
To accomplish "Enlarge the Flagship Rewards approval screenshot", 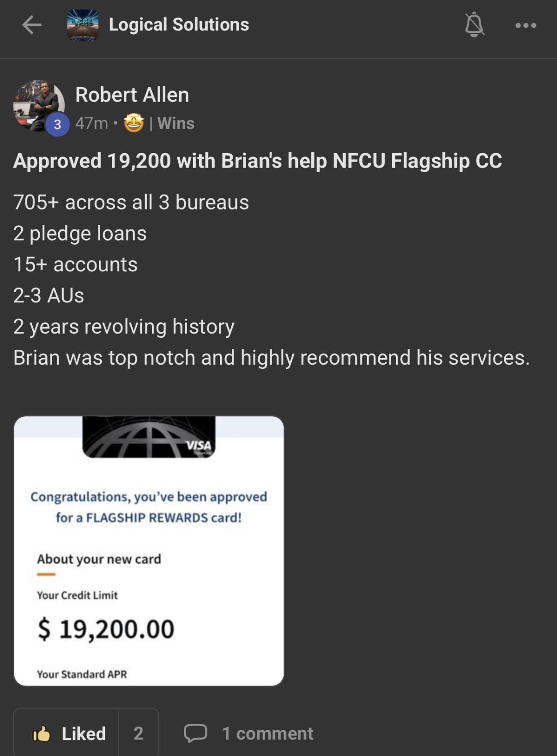I will click(149, 551).
